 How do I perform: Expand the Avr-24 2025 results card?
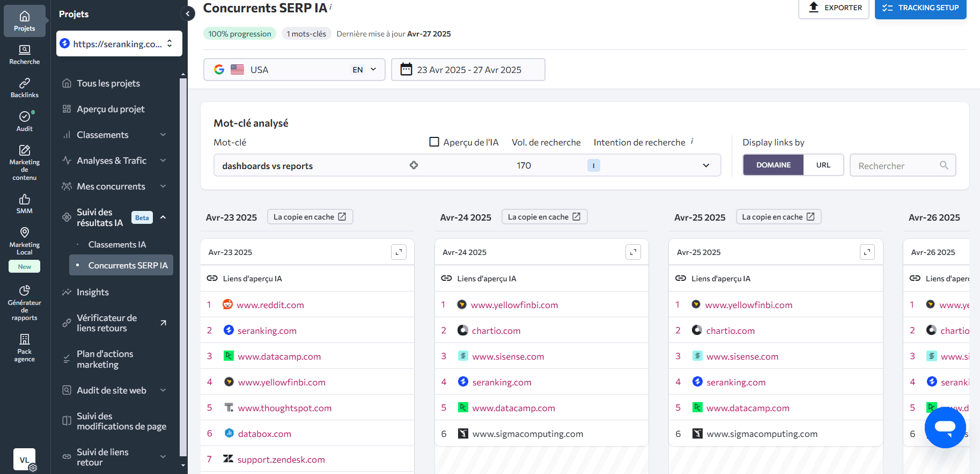coord(633,252)
